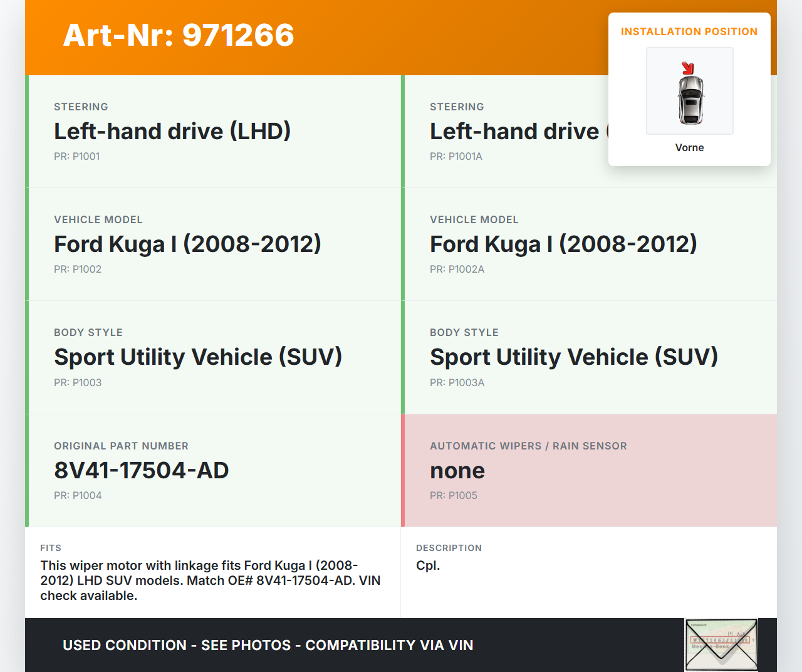Click the rain sensor 'none' value
802x672 pixels.
[x=457, y=470]
